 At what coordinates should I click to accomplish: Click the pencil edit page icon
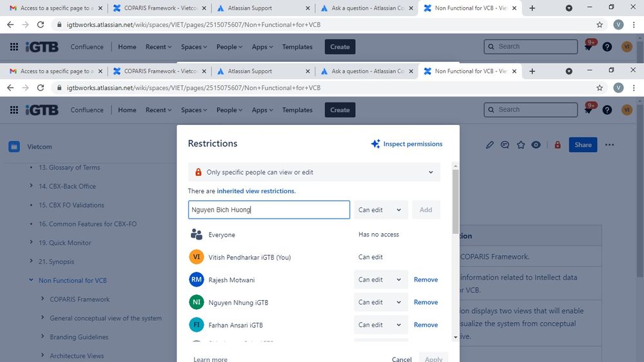[489, 145]
